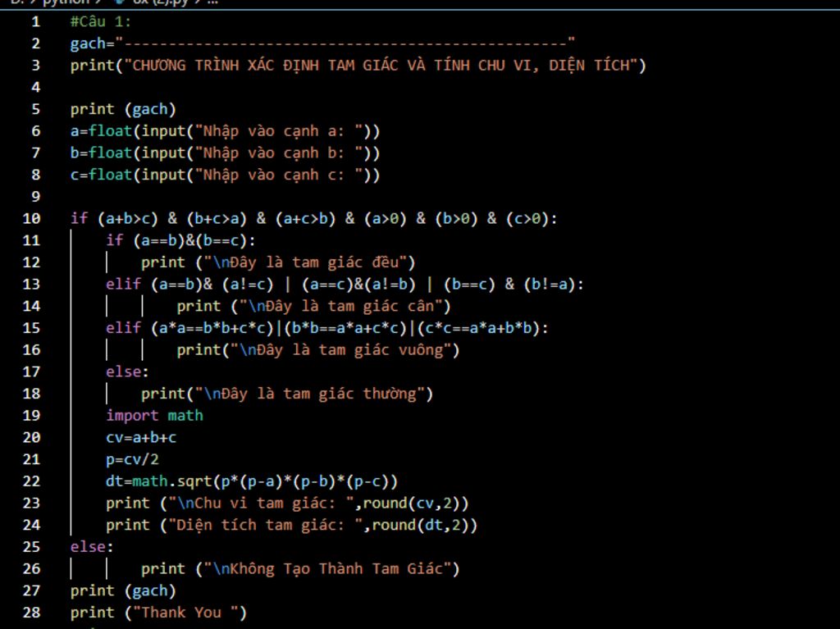Click the 'else:' keyword on line 25
Screen dimensions: 840x629
click(x=92, y=546)
